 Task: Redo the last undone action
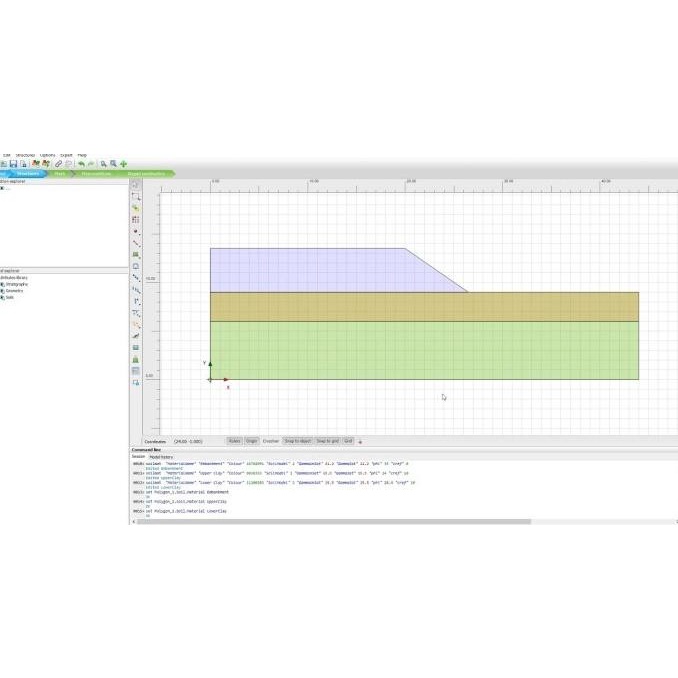(x=91, y=163)
